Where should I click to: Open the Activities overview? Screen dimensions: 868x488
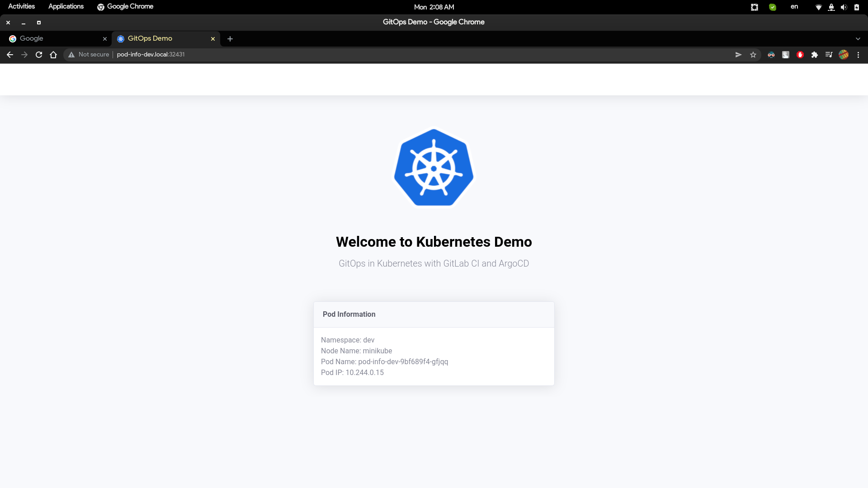[21, 6]
